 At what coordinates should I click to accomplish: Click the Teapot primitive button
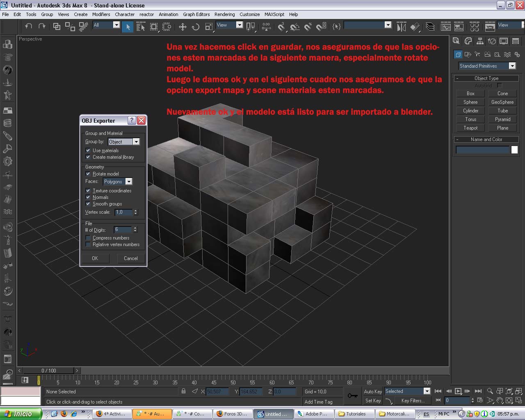[470, 128]
